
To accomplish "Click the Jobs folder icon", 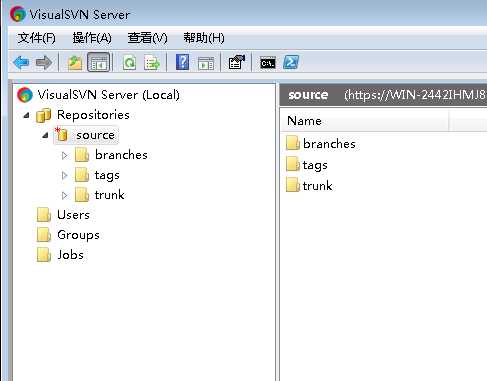I will 44,255.
